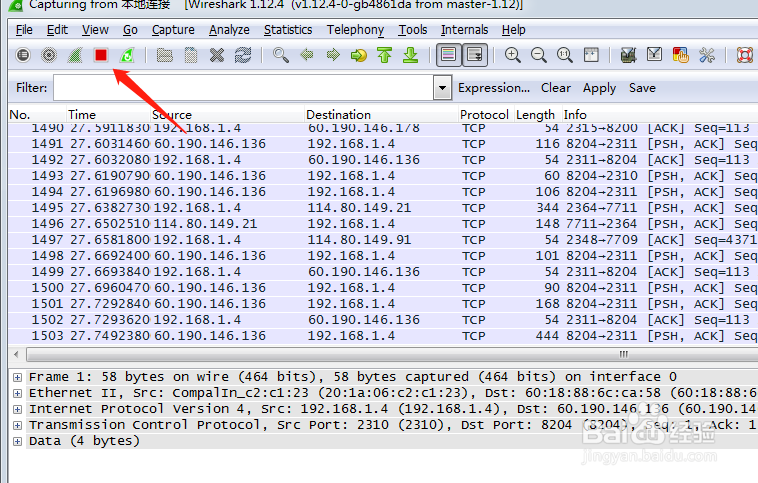The height and width of the screenshot is (483, 758).
Task: Sort packets by Time column header
Action: 108,115
